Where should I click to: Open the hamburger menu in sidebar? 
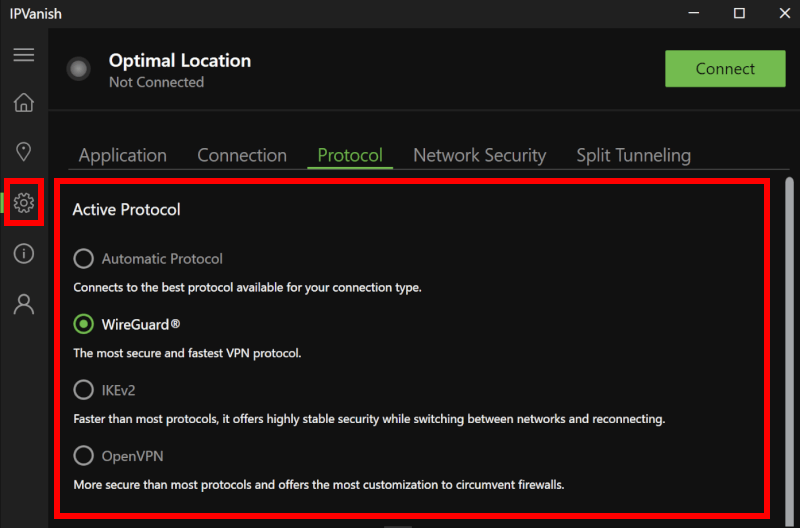coord(23,55)
